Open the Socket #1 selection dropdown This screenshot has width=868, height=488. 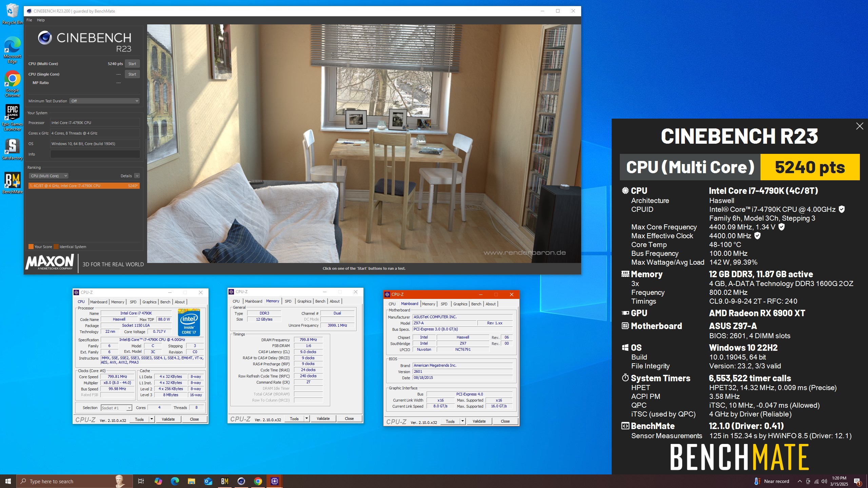click(x=116, y=408)
